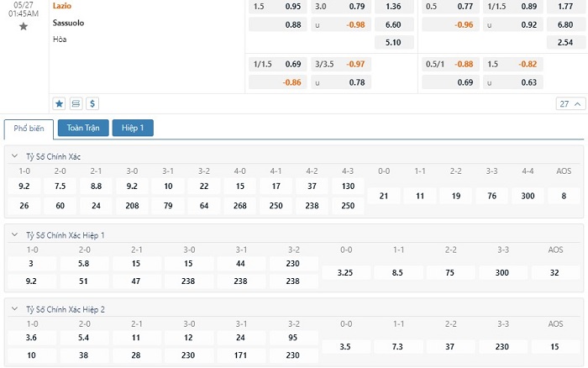Pick full-time correct score 2-1 at 8.8

coord(96,186)
